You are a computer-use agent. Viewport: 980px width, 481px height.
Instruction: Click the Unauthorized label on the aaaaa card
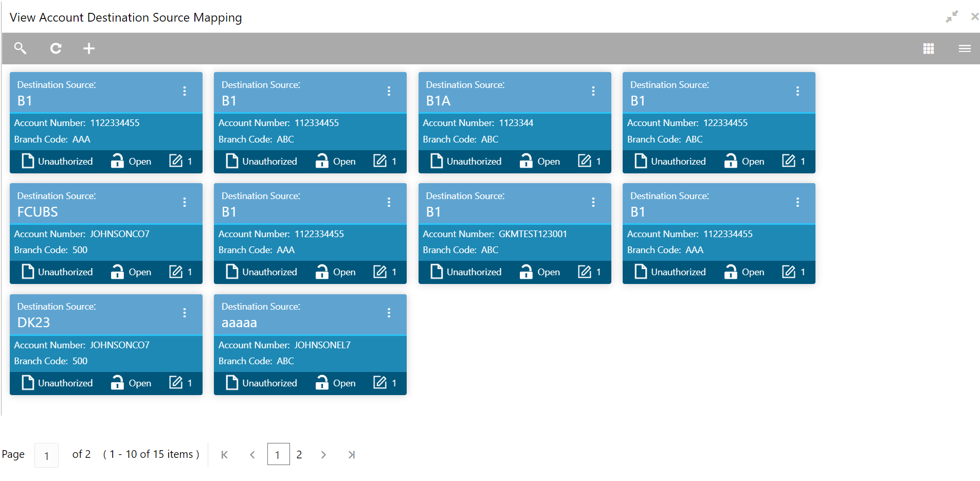[269, 383]
